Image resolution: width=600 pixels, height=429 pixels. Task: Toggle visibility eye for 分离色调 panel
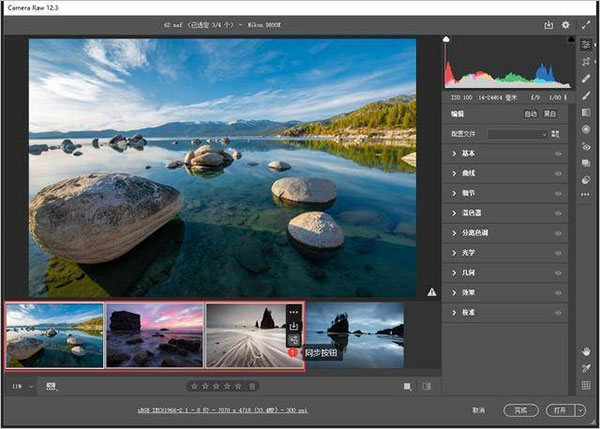[558, 233]
